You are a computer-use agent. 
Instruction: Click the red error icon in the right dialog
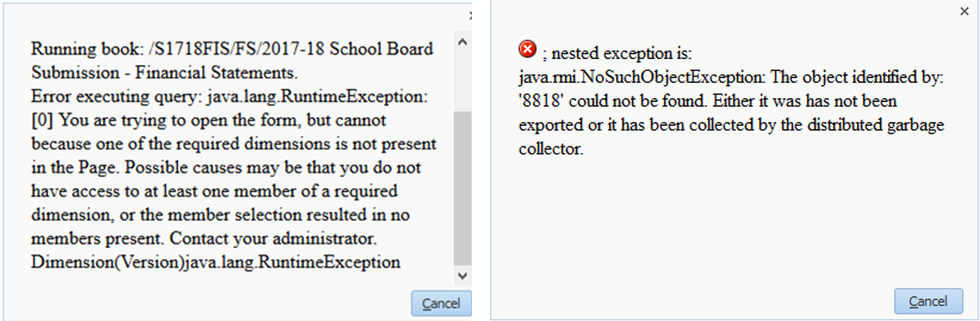tap(527, 49)
